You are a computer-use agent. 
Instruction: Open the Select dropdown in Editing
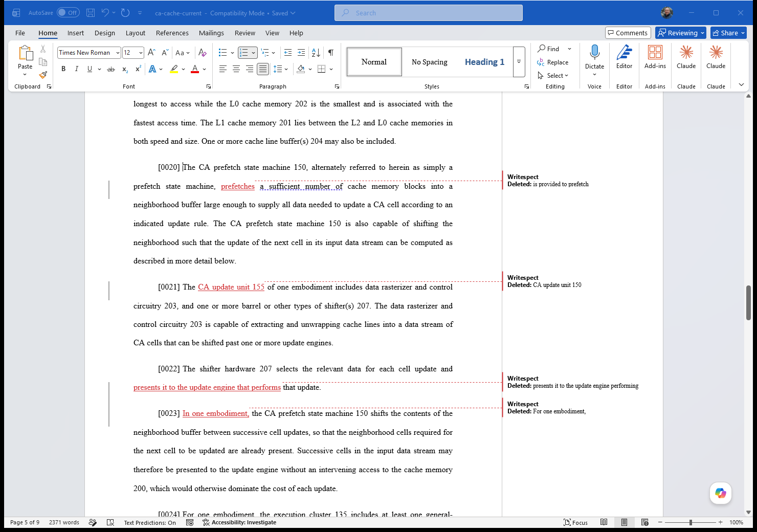tap(553, 75)
